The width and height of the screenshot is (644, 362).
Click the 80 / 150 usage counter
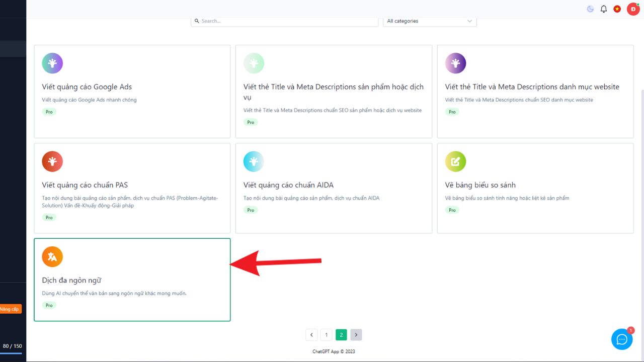click(x=13, y=346)
